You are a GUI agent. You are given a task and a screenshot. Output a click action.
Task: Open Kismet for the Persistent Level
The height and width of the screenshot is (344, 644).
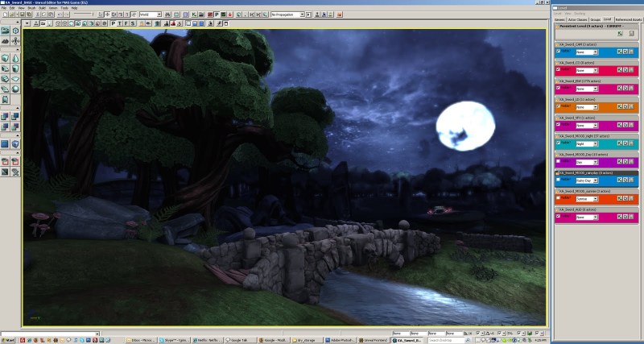(x=620, y=33)
